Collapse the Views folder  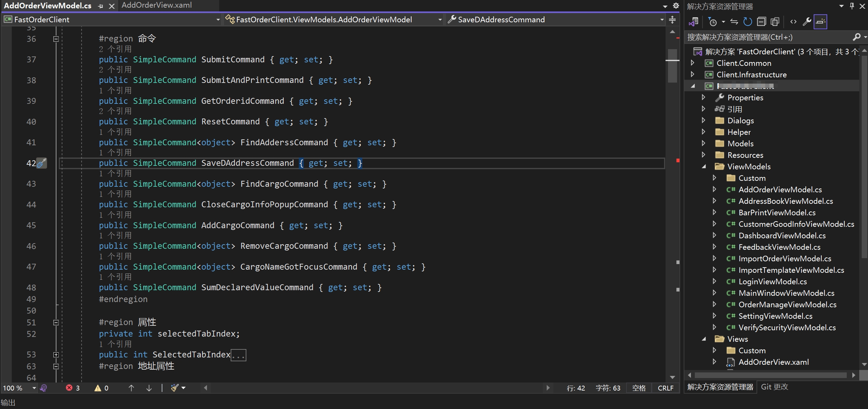tap(704, 339)
